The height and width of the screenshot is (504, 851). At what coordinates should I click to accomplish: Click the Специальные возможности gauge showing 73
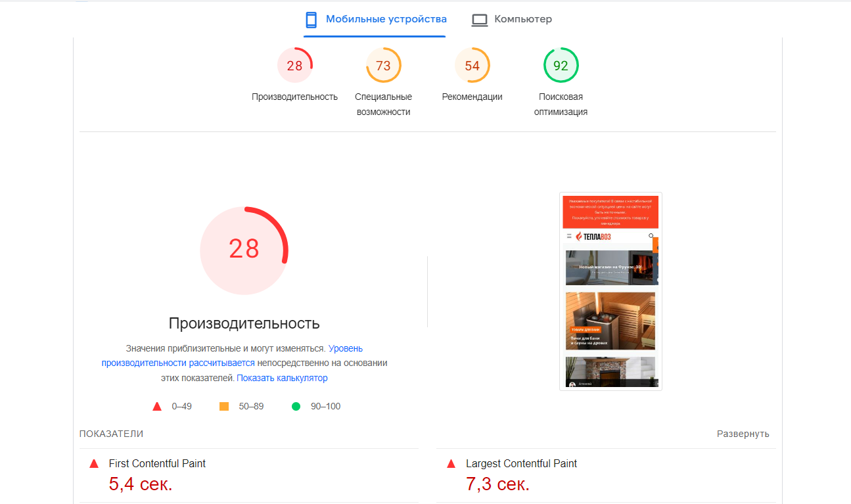383,64
